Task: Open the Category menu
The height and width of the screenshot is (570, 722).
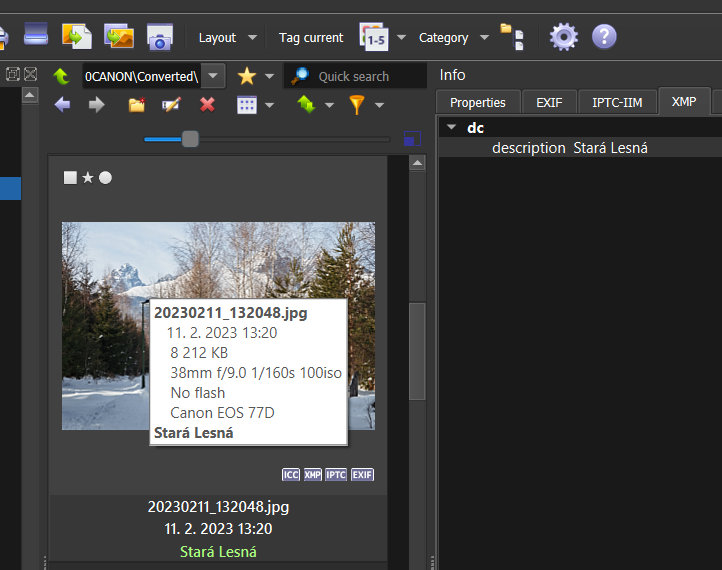Action: coord(443,37)
